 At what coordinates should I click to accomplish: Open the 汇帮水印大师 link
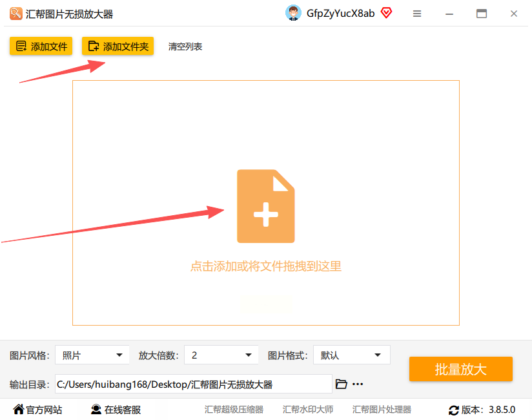308,410
